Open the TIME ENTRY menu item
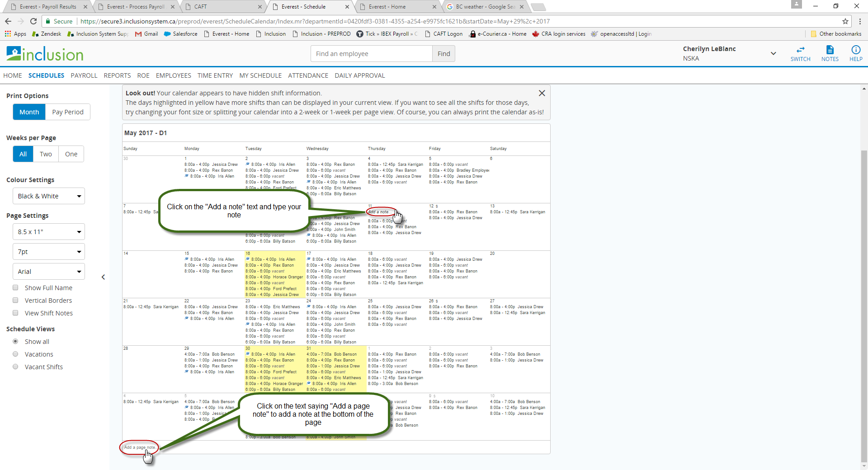Screen dimensions: 868x470 coord(215,75)
